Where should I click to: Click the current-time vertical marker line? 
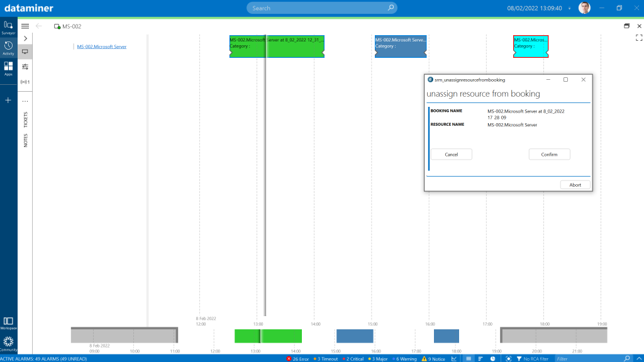click(265, 177)
